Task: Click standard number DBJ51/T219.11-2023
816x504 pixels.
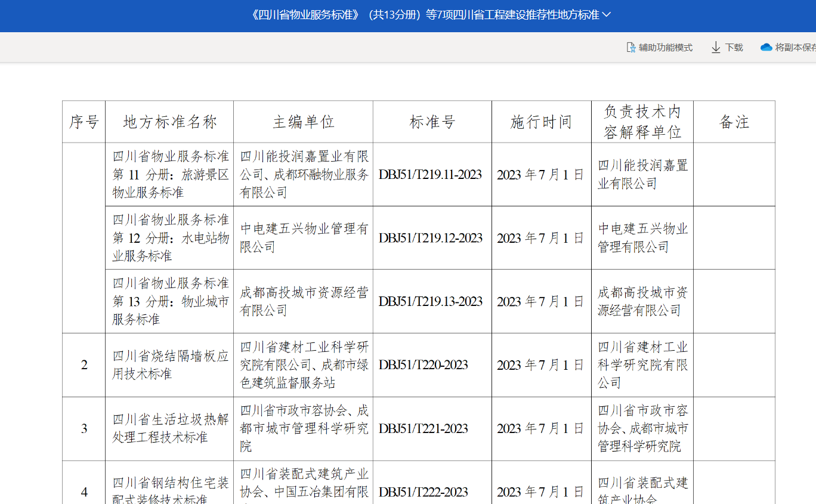Action: pyautogui.click(x=430, y=175)
